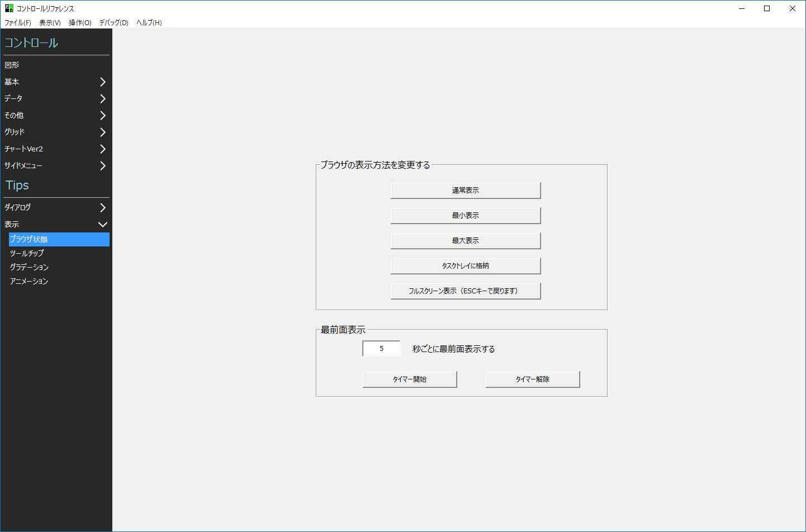This screenshot has width=806, height=532.
Task: Click the ダイアログ sidebar label
Action: pos(17,208)
